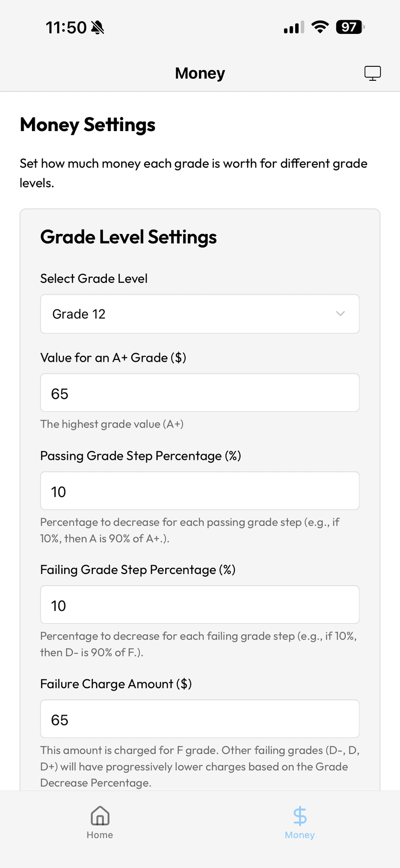The image size is (400, 868).
Task: Select the Failure Charge Amount field
Action: (x=200, y=719)
